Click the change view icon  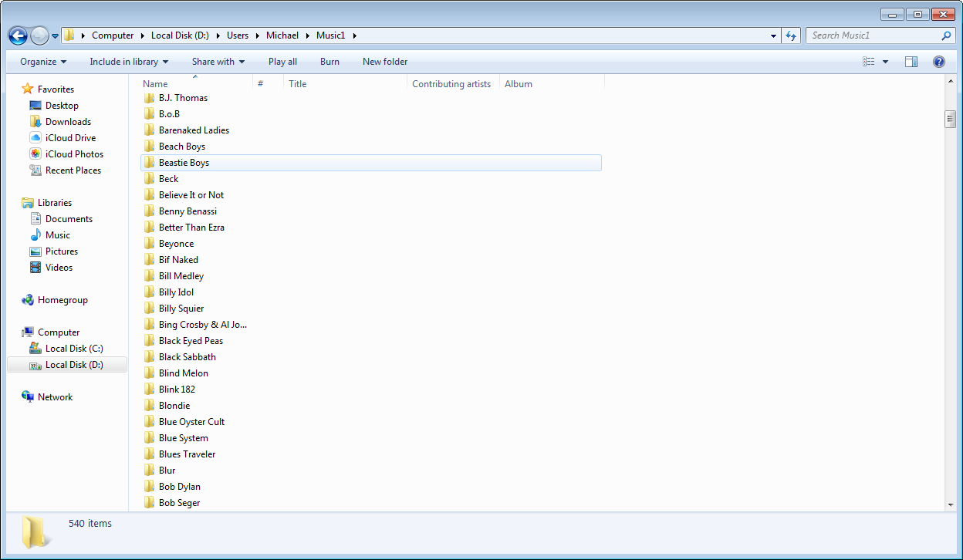869,62
